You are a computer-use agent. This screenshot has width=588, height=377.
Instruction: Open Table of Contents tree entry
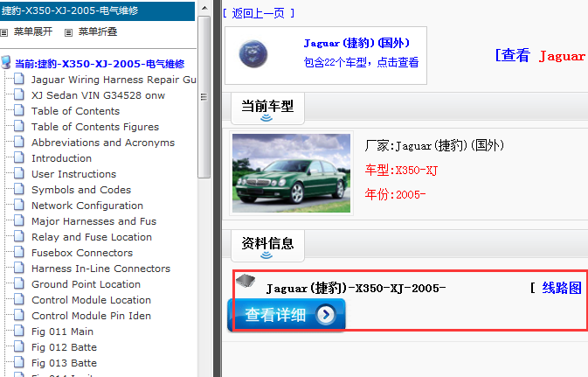coord(75,111)
